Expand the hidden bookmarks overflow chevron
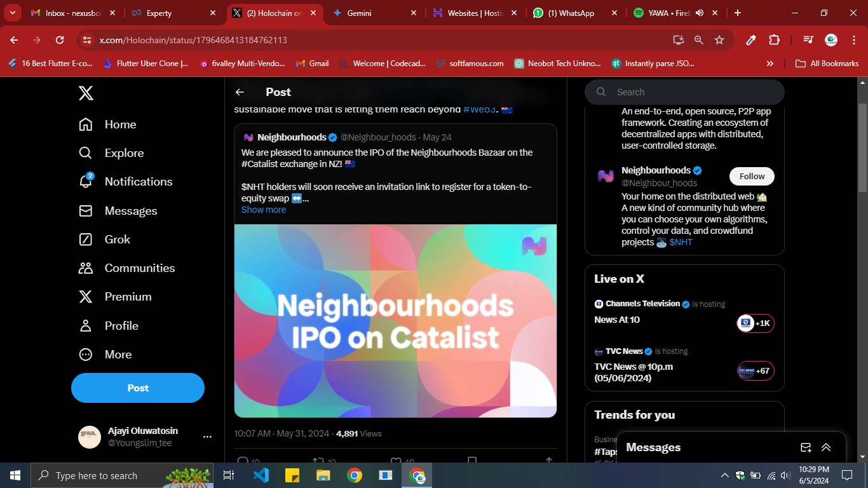This screenshot has height=488, width=868. point(770,64)
